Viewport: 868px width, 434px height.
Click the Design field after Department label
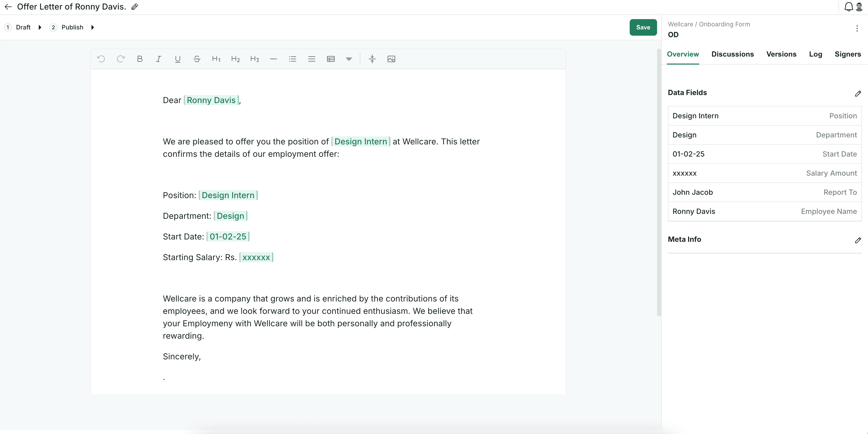[230, 216]
